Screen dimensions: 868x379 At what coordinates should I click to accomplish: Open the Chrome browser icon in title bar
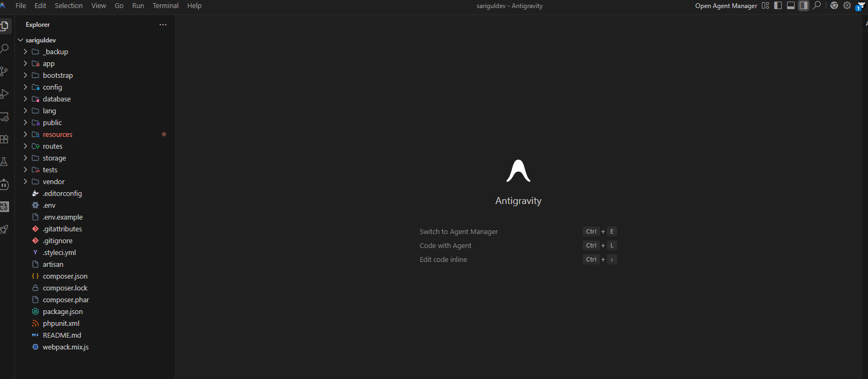(834, 5)
